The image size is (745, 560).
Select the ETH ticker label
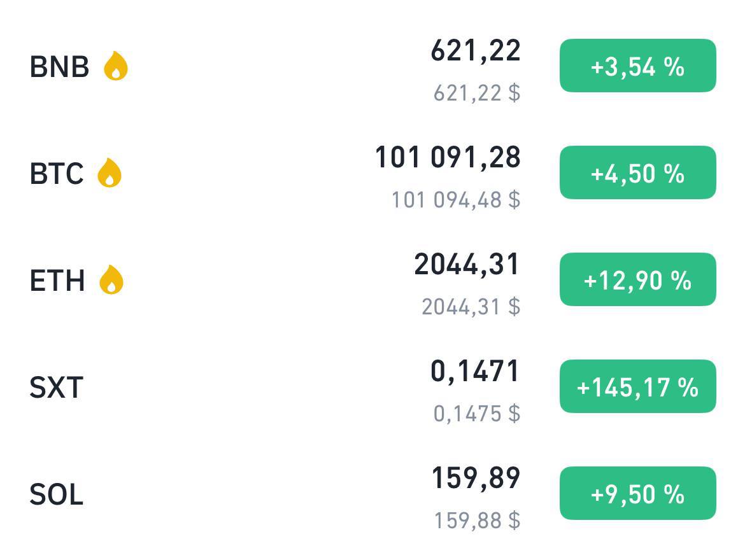pos(57,280)
